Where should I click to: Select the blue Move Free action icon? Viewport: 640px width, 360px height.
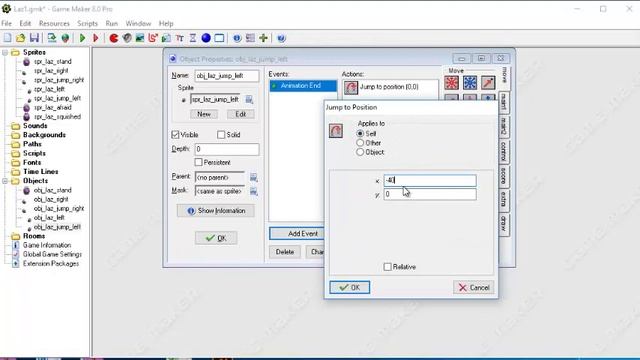tap(470, 83)
